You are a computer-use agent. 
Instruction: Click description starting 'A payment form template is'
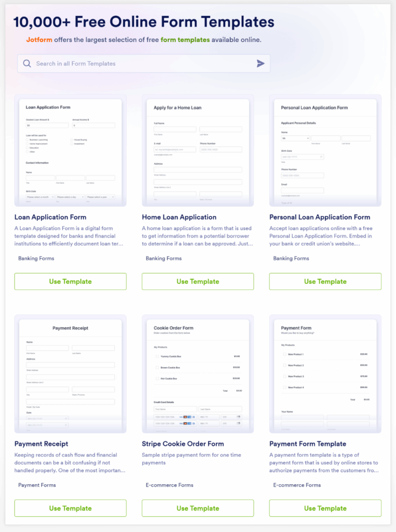point(324,462)
